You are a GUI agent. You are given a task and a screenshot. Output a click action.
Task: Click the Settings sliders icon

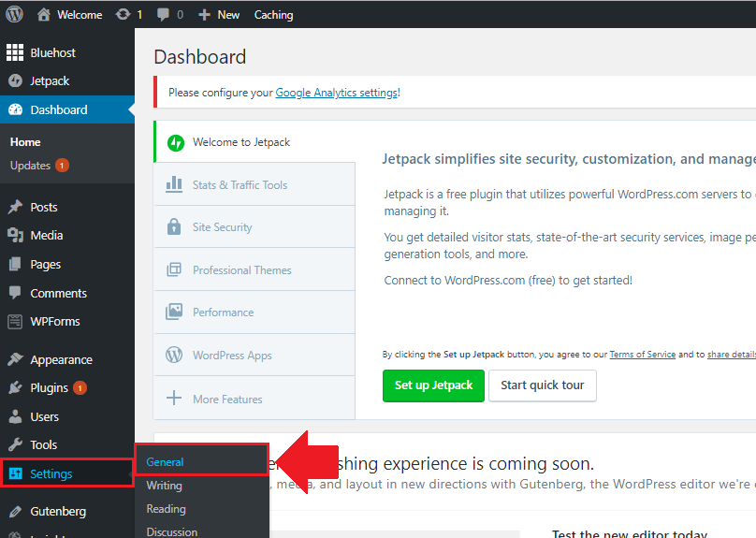15,473
